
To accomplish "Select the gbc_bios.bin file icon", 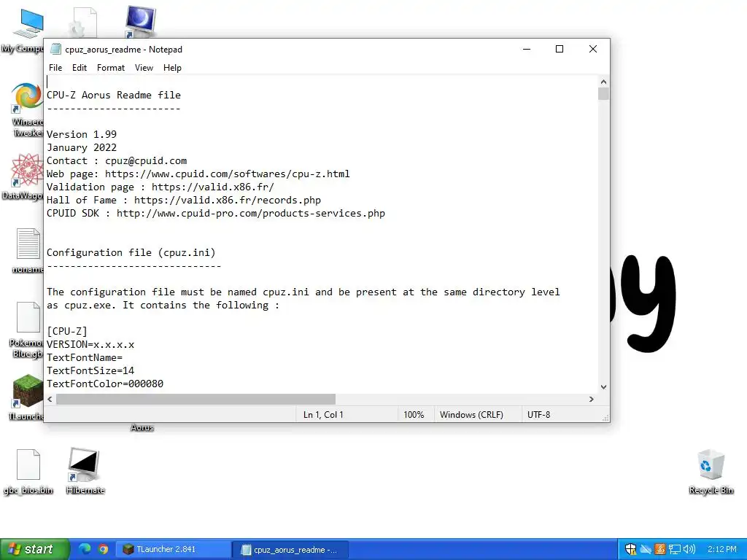I will point(28,472).
